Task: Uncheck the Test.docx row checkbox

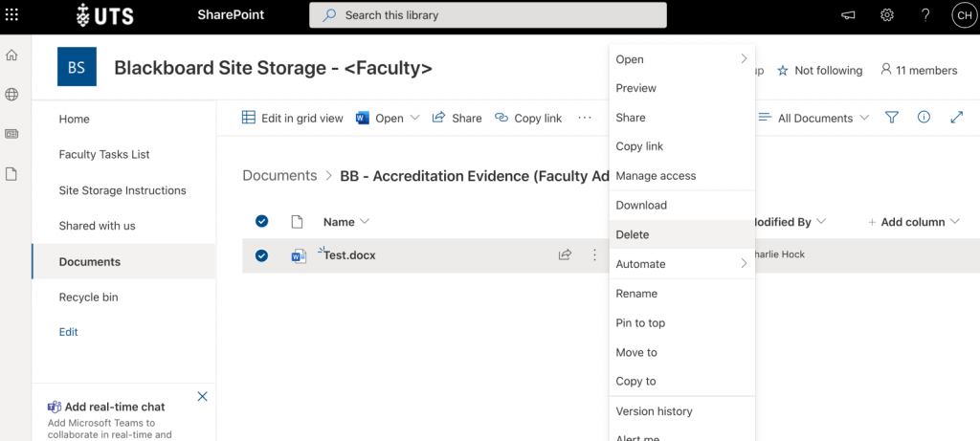Action: (x=262, y=254)
